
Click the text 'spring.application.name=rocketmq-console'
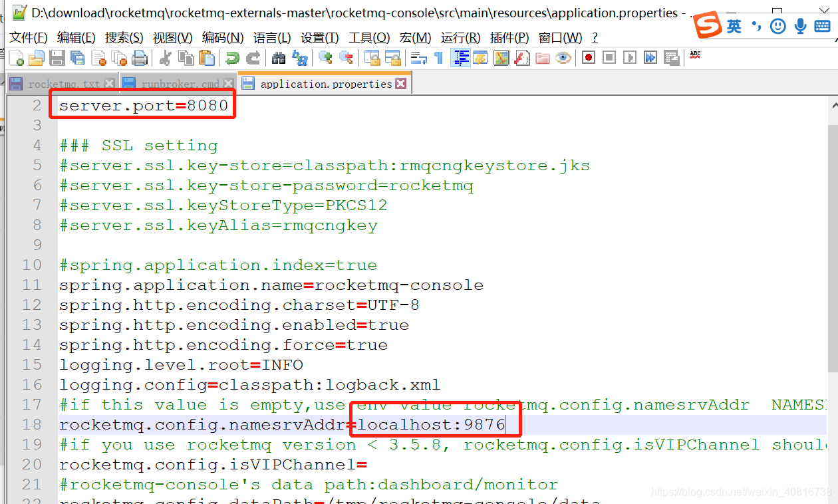tap(271, 285)
